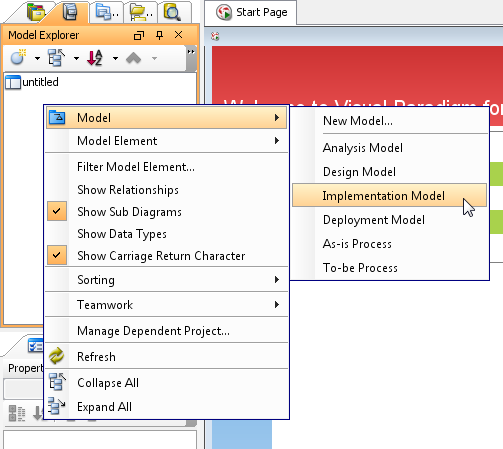Switch to the Start Page tab
The image size is (503, 449).
(251, 12)
